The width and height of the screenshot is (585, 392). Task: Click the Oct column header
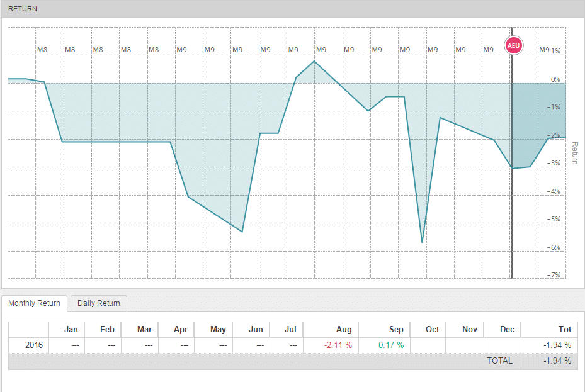pos(432,329)
